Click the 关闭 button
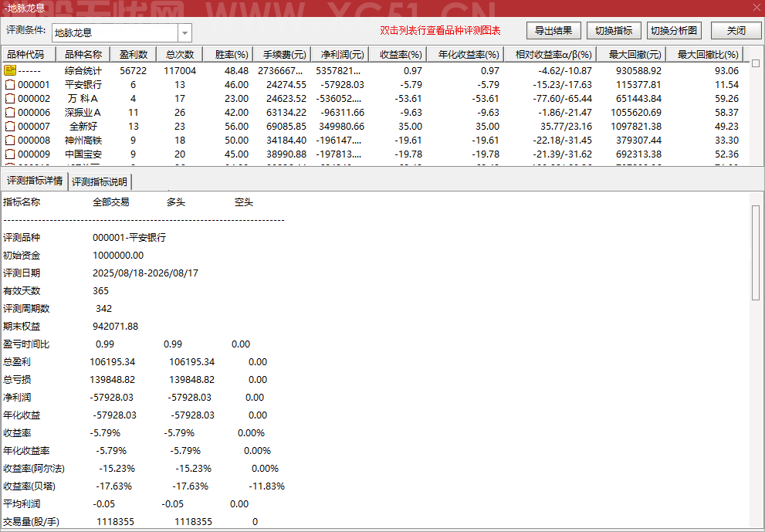The width and height of the screenshot is (765, 532). [x=736, y=30]
